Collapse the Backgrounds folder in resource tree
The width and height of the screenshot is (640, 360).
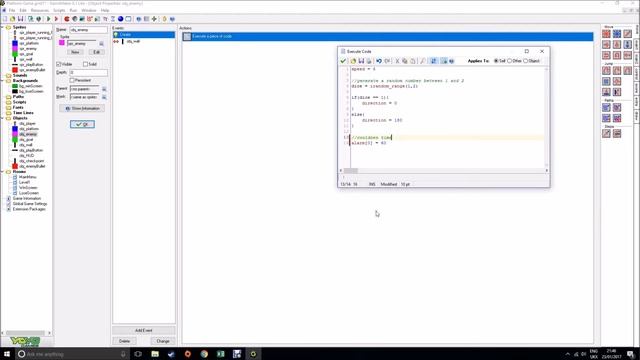2,81
